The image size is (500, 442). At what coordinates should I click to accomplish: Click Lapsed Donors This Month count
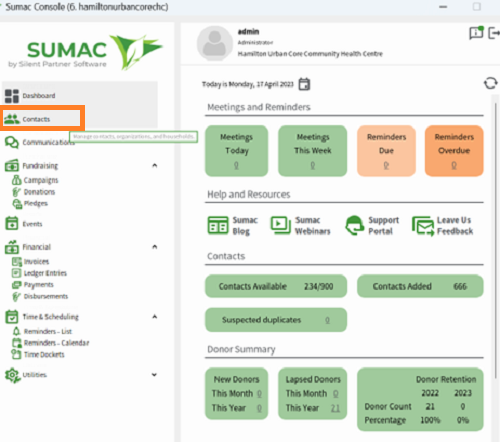point(336,394)
